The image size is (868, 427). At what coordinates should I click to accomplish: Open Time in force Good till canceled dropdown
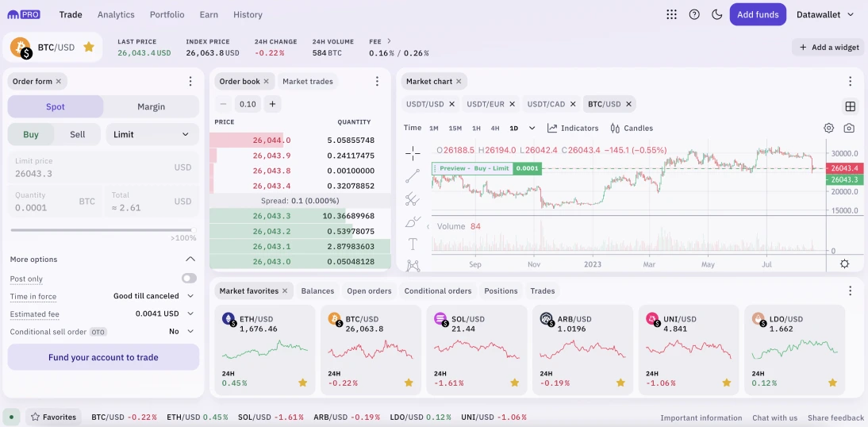(x=153, y=296)
